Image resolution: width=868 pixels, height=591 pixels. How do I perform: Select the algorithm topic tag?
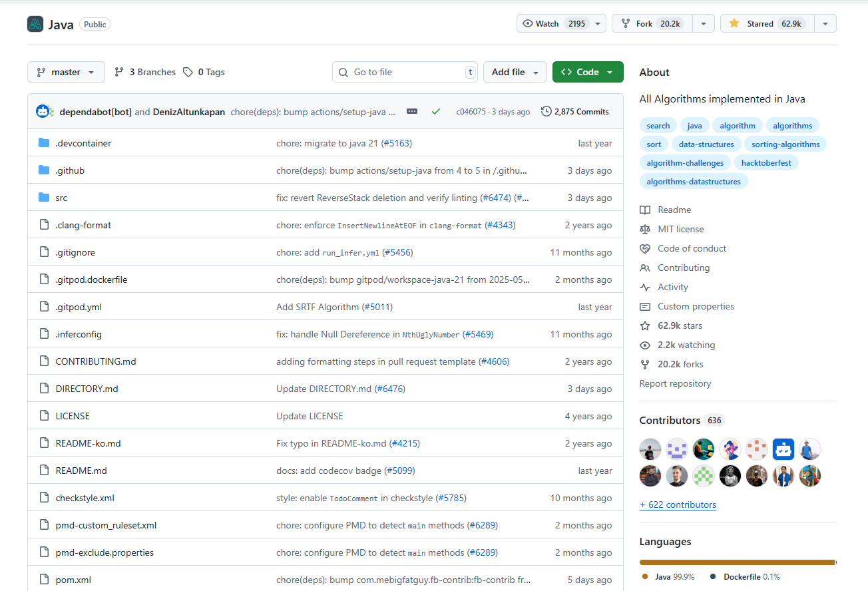[738, 125]
